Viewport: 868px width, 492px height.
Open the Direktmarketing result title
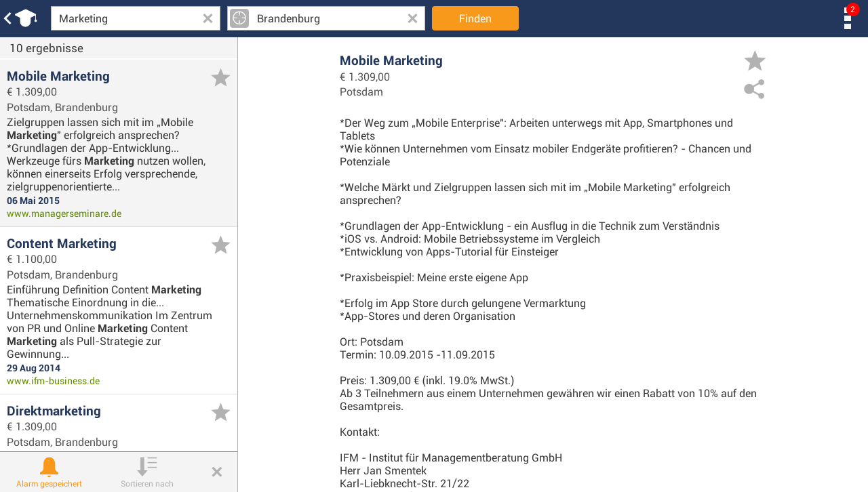(x=54, y=411)
